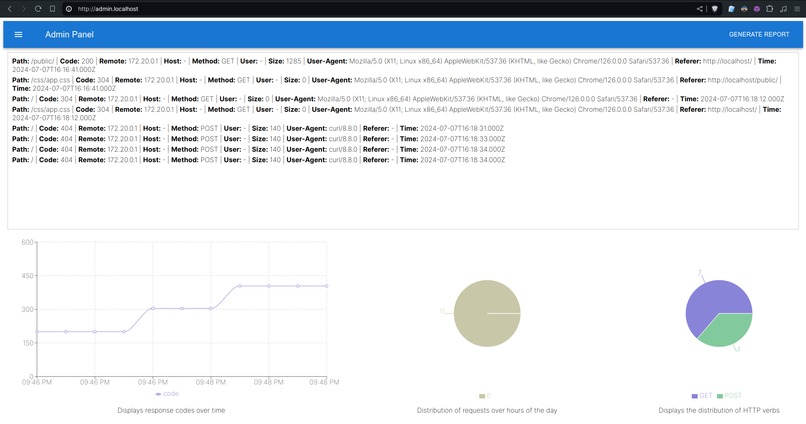This screenshot has width=806, height=424.
Task: Open the music note playlist icon
Action: point(783,9)
